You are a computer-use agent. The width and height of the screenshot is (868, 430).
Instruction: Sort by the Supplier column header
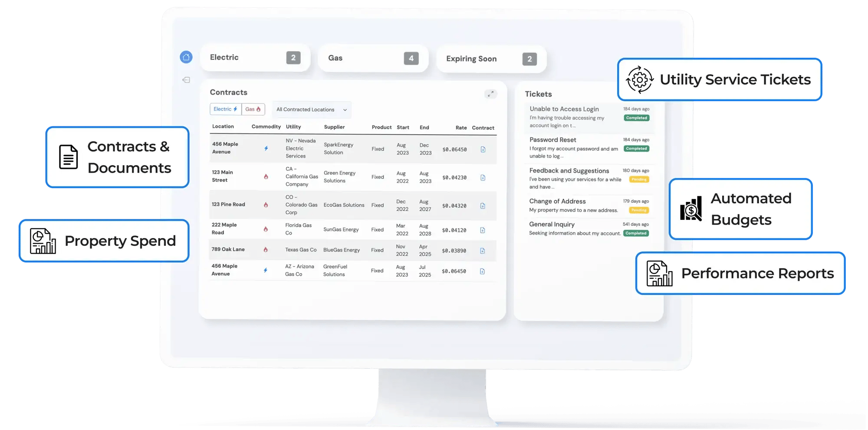coord(334,127)
